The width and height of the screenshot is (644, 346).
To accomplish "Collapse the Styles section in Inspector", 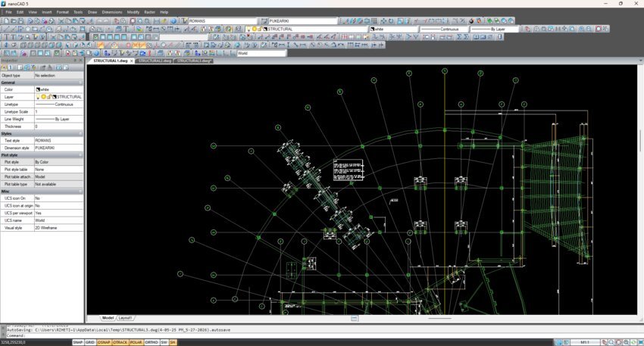I will coord(80,133).
